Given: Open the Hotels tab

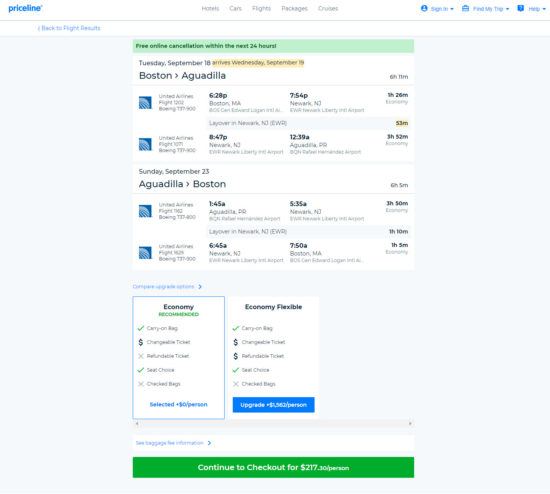Looking at the screenshot, I should pos(210,8).
